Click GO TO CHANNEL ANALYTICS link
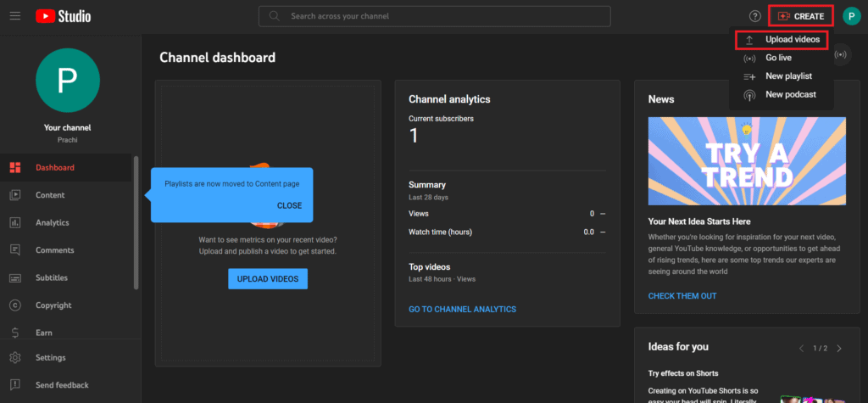 click(x=462, y=310)
